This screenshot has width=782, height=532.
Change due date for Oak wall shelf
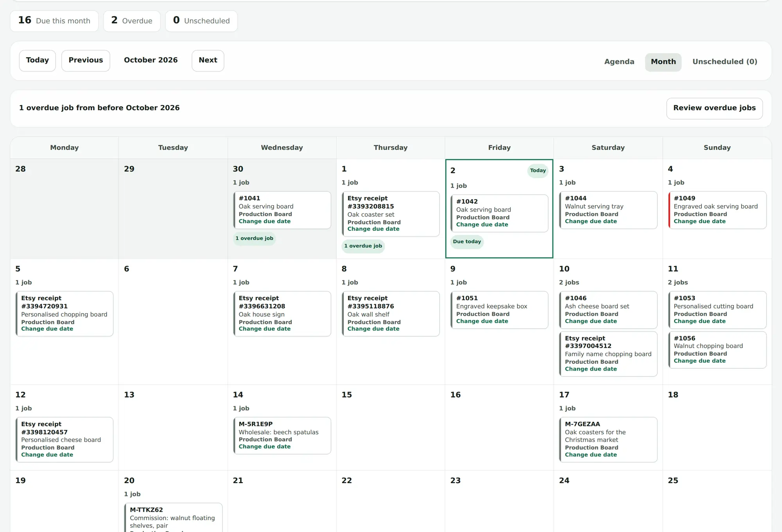point(373,329)
